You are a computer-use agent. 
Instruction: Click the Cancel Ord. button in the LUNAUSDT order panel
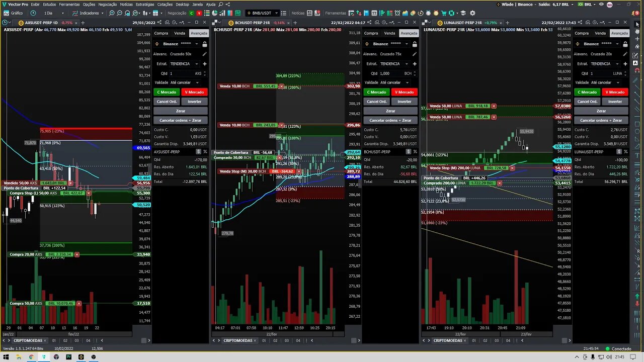coord(587,102)
